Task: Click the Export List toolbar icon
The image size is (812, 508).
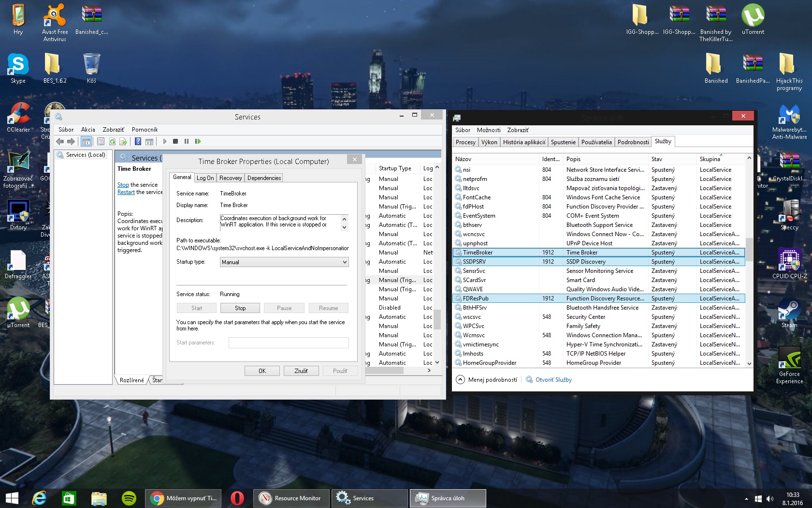Action: (123, 141)
